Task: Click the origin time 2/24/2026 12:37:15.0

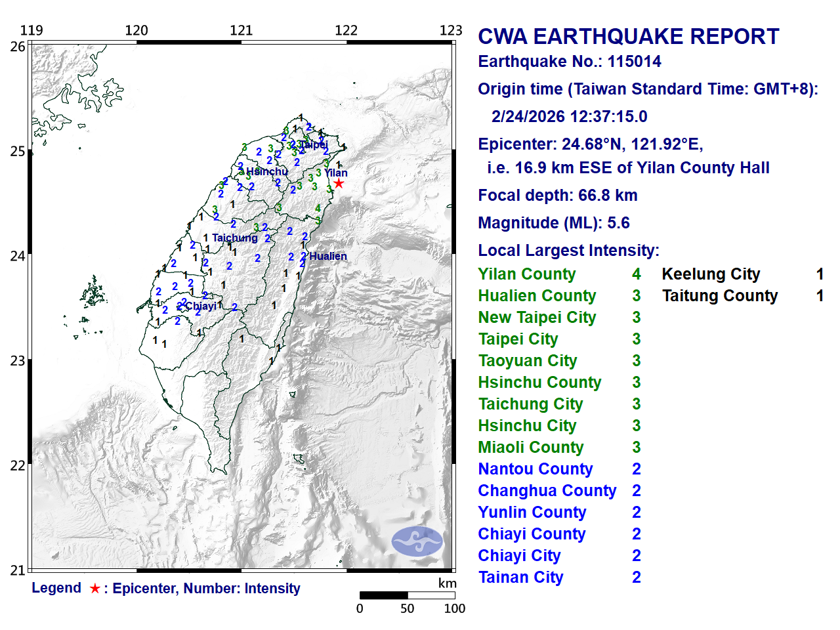Action: click(569, 117)
